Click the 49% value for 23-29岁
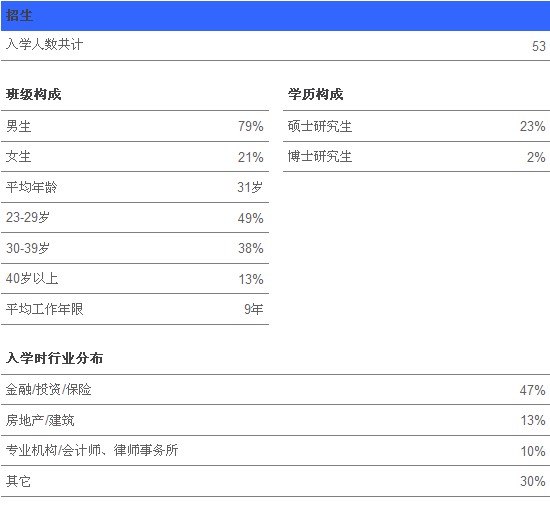This screenshot has height=506, width=550. click(x=250, y=218)
